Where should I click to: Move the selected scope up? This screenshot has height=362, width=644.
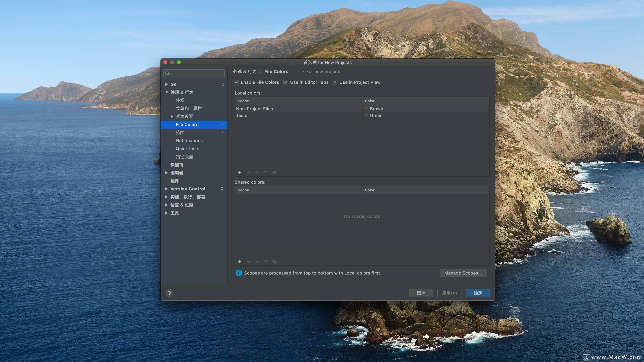click(x=257, y=172)
